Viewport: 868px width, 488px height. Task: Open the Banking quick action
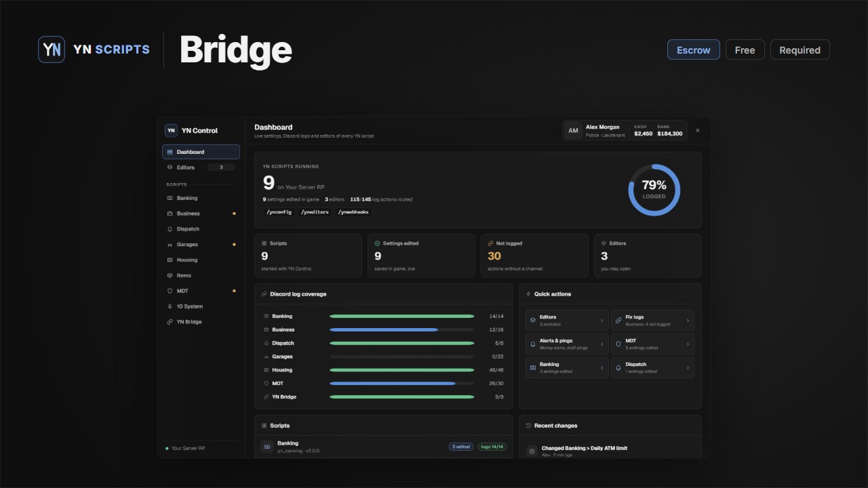[x=567, y=367]
